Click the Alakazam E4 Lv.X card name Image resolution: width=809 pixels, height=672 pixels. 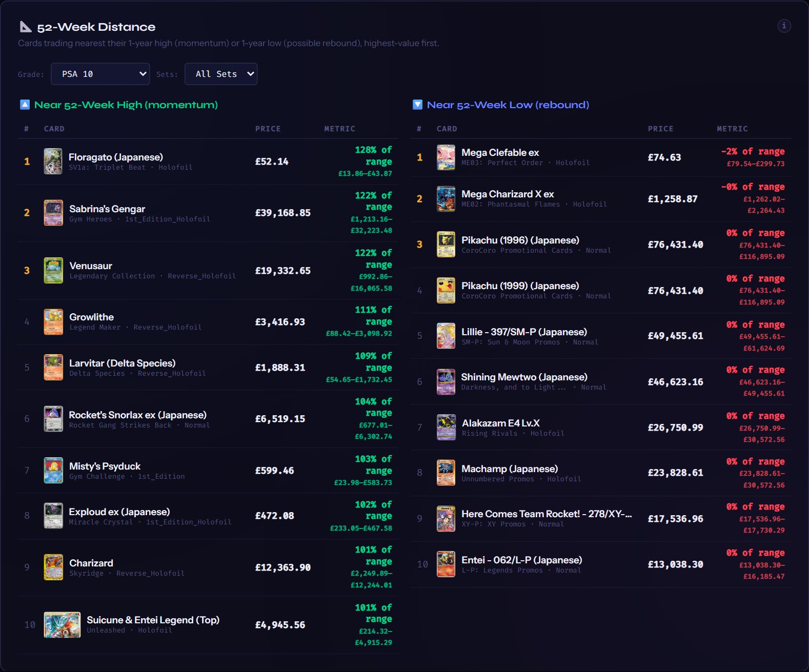(x=501, y=423)
